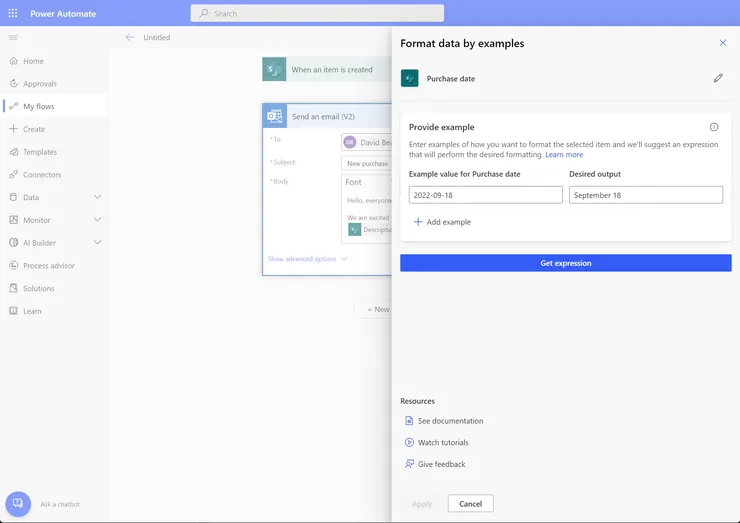Open the See documentation link
Viewport: 740px width, 523px height.
(450, 421)
